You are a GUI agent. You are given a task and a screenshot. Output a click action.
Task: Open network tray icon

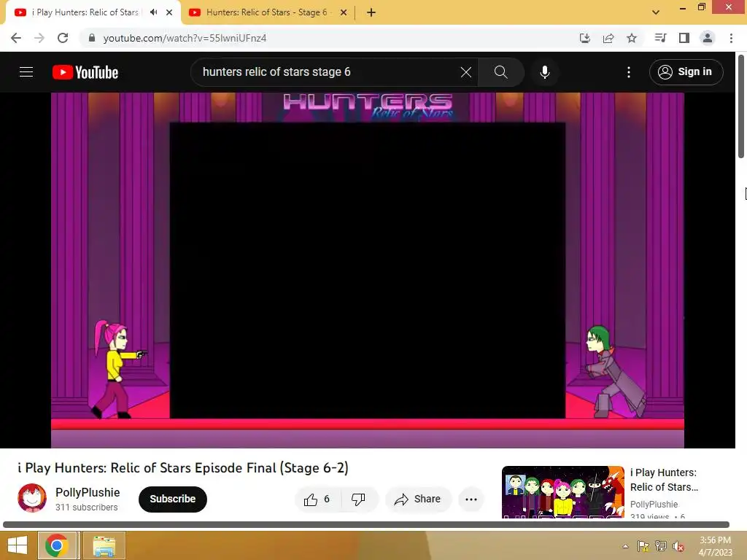point(661,546)
